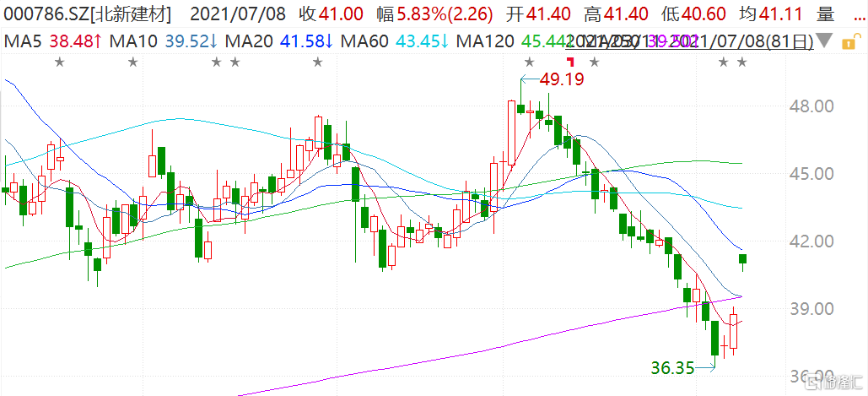Image resolution: width=868 pixels, height=396 pixels.
Task: Select the stock code 000786.SZ[北新建材]
Action: pyautogui.click(x=87, y=14)
